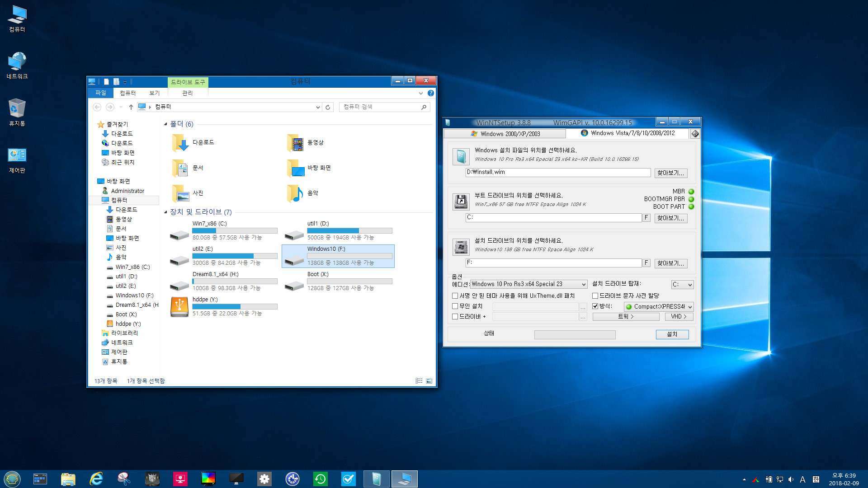The image size is (868, 488).
Task: Click the BOOTMGR PBR green status indicator
Action: coord(691,199)
